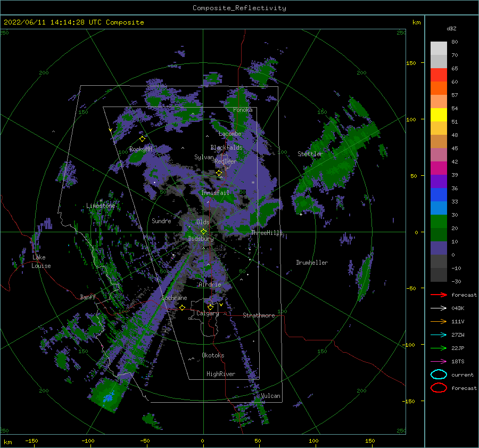Click the Innisfail city label
Viewport: 479px width, 448px height.
(x=215, y=193)
